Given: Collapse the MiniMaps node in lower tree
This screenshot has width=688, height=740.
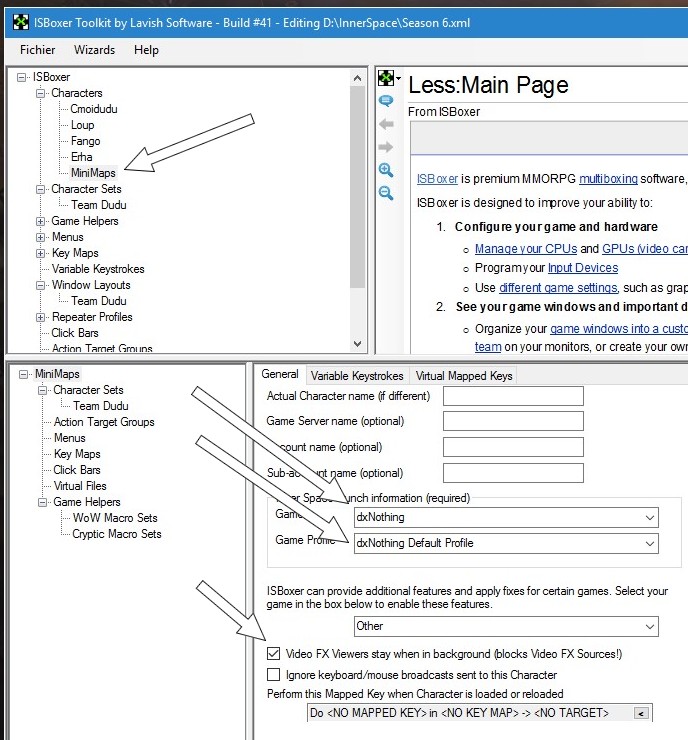Looking at the screenshot, I should click(x=24, y=374).
